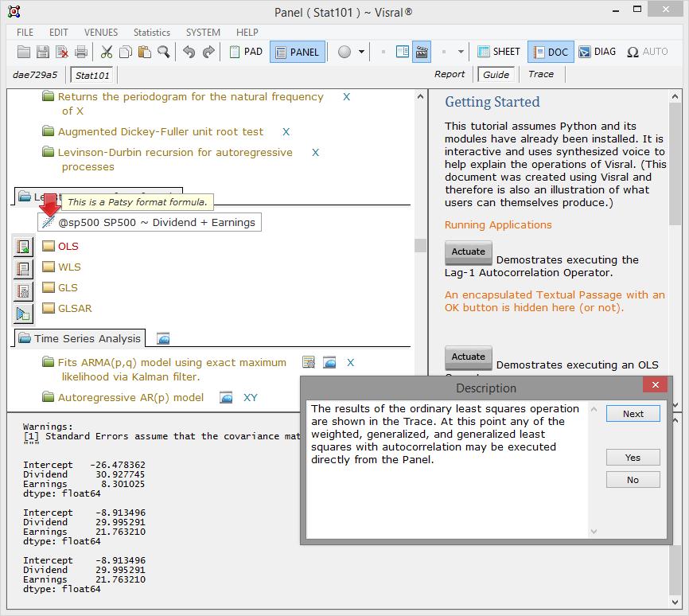Click the first Actuate button
689x616 pixels.
pos(468,251)
